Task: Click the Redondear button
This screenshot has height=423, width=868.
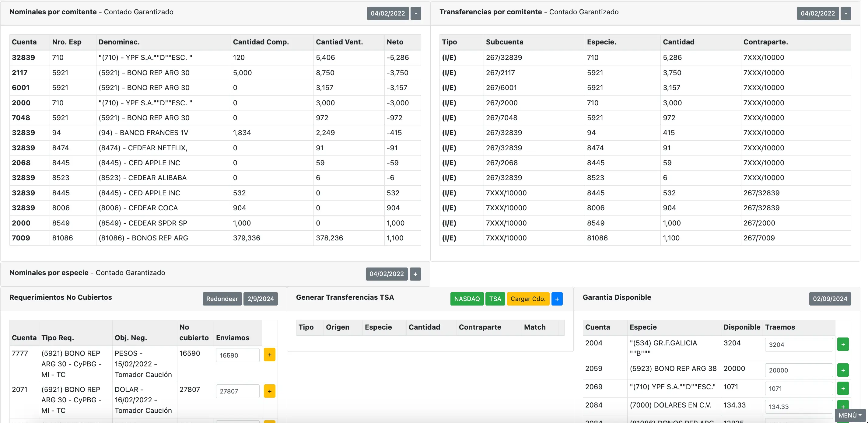Action: (x=222, y=299)
